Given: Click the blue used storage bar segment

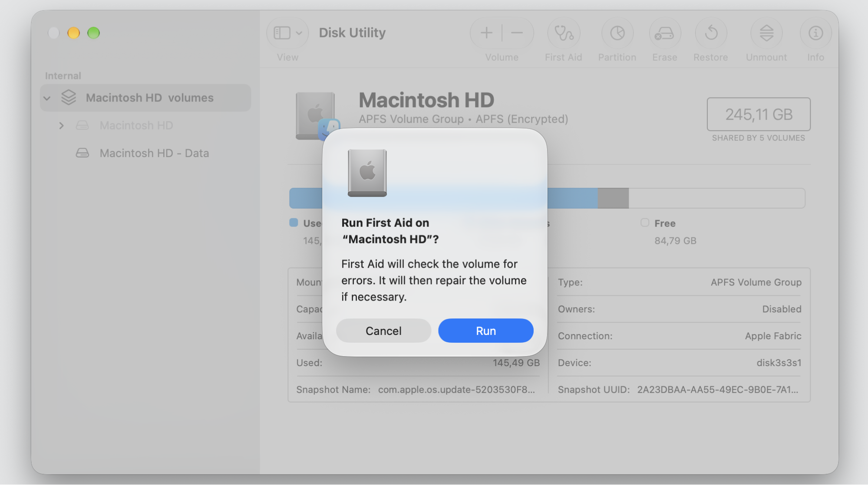Looking at the screenshot, I should pyautogui.click(x=443, y=198).
